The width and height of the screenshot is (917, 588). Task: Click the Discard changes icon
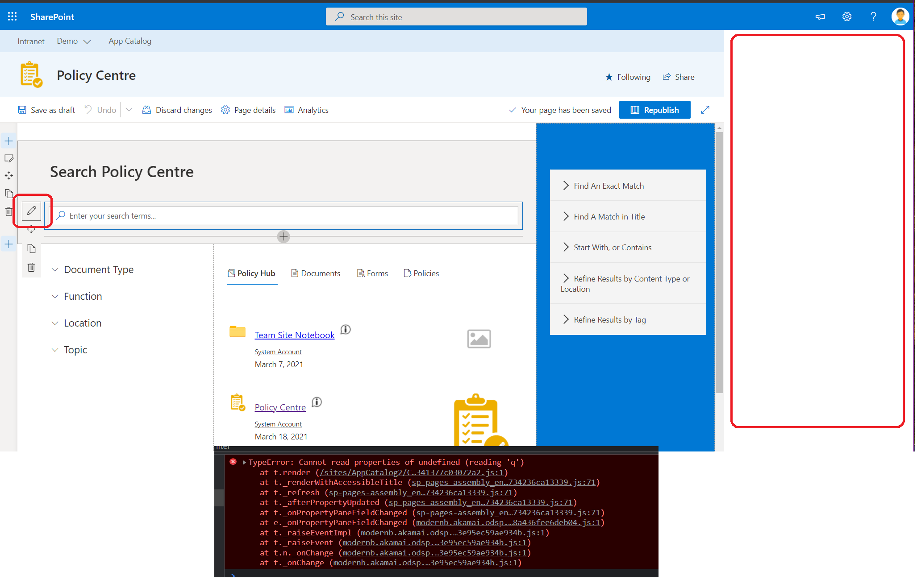tap(146, 110)
